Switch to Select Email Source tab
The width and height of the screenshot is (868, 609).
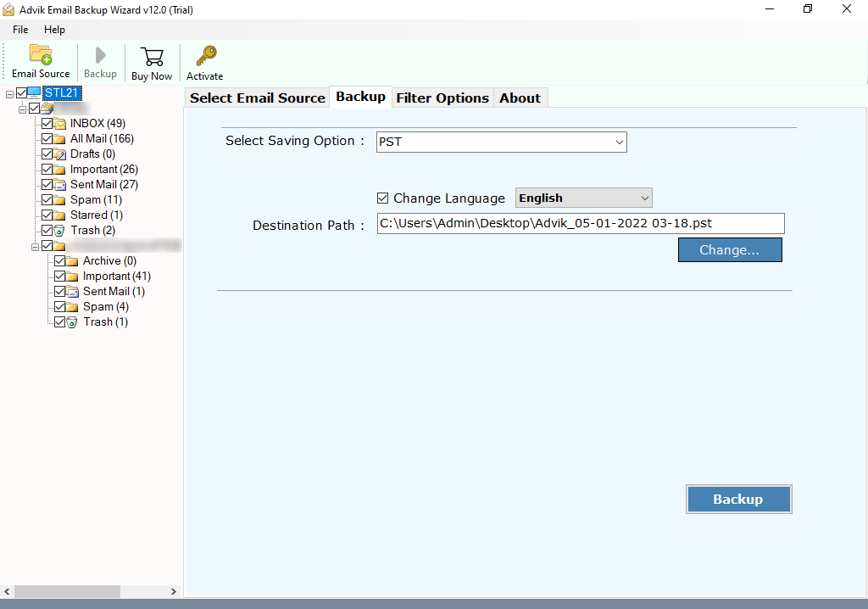tap(258, 98)
